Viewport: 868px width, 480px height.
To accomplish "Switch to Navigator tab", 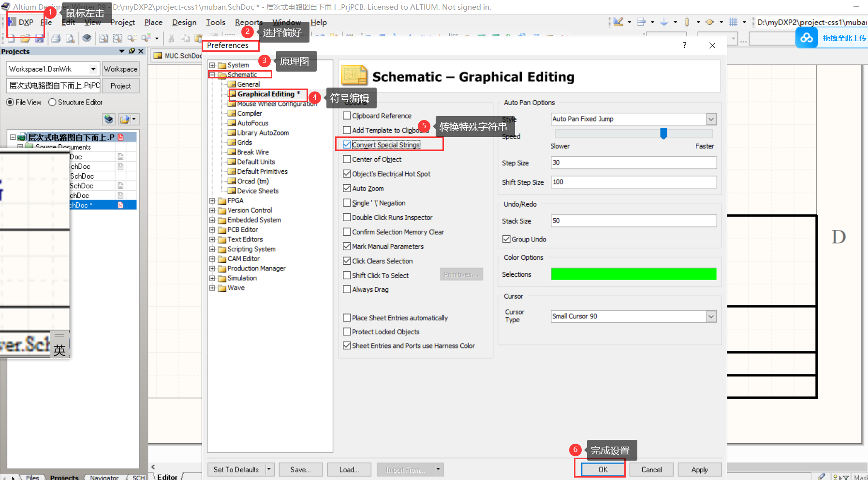I will pos(104,477).
